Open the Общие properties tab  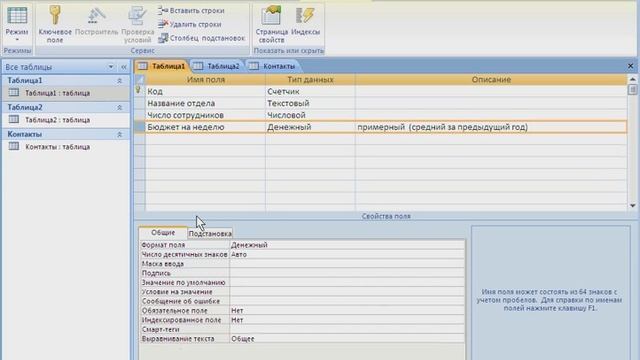pyautogui.click(x=163, y=233)
